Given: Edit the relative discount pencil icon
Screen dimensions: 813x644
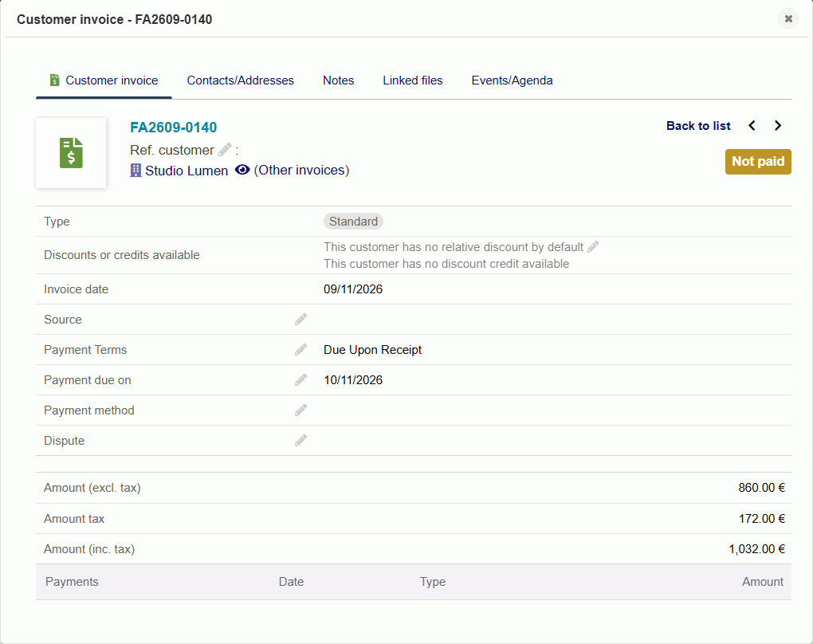Looking at the screenshot, I should coord(593,247).
